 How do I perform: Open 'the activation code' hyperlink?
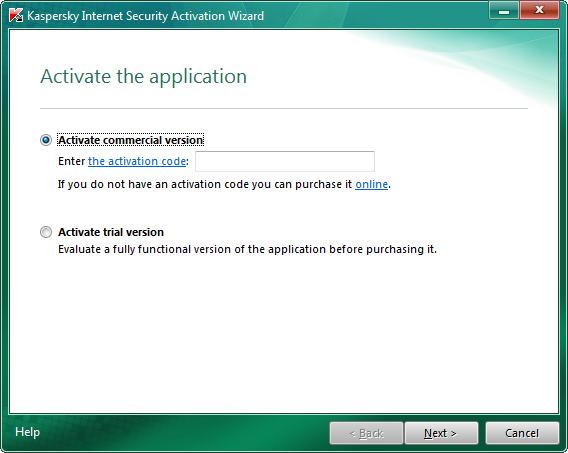tap(137, 161)
